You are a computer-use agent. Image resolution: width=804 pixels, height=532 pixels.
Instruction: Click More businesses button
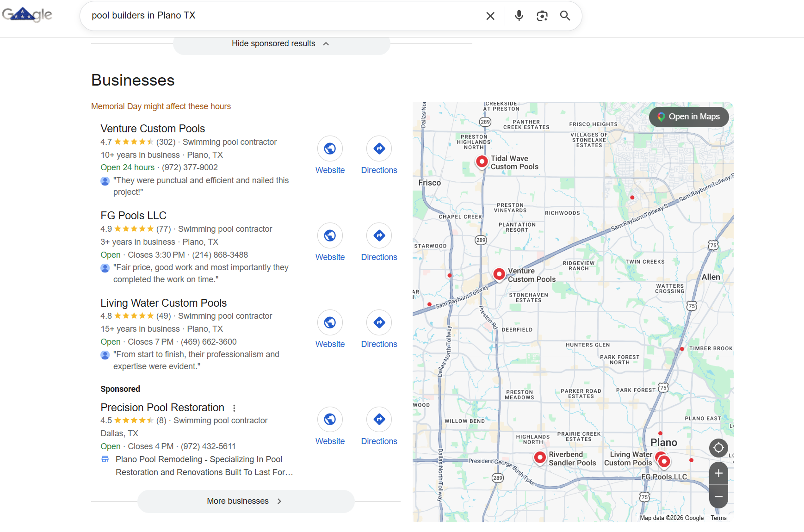(246, 501)
